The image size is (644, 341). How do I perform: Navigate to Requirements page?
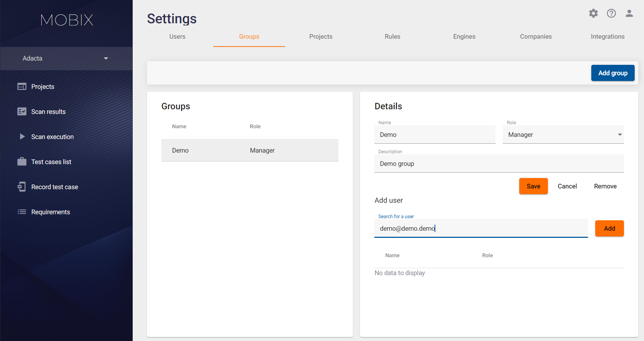[x=51, y=212]
